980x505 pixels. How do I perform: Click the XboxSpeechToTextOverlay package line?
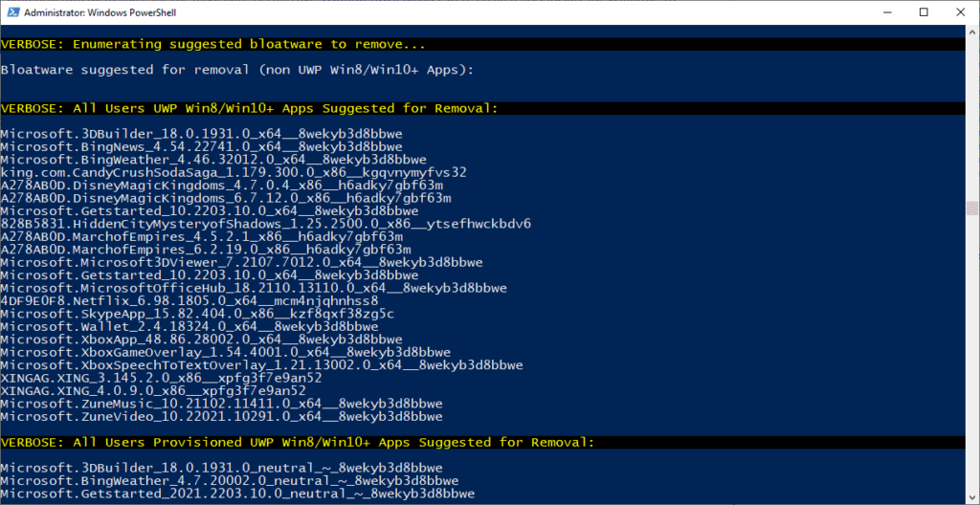pos(261,365)
